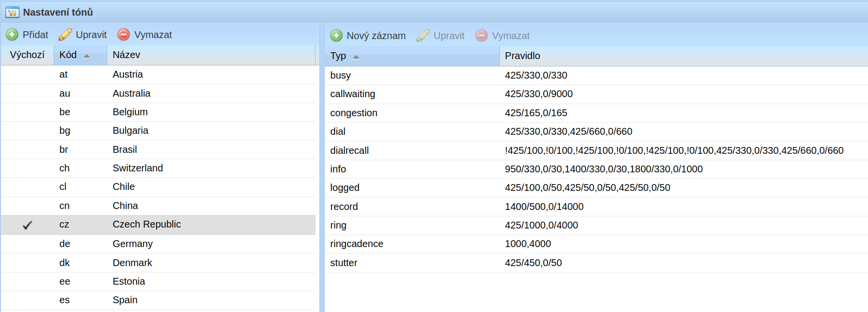Sort countries by the Kód column header

click(x=80, y=55)
